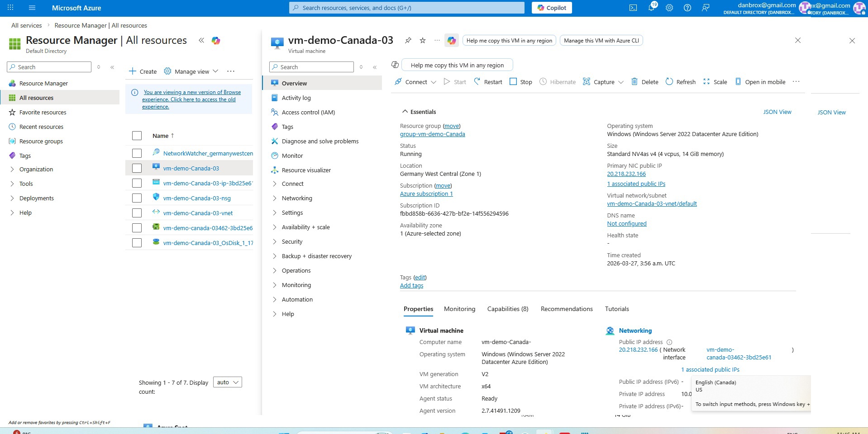Switch to the Tutorials tab
The width and height of the screenshot is (868, 434).
coord(617,309)
